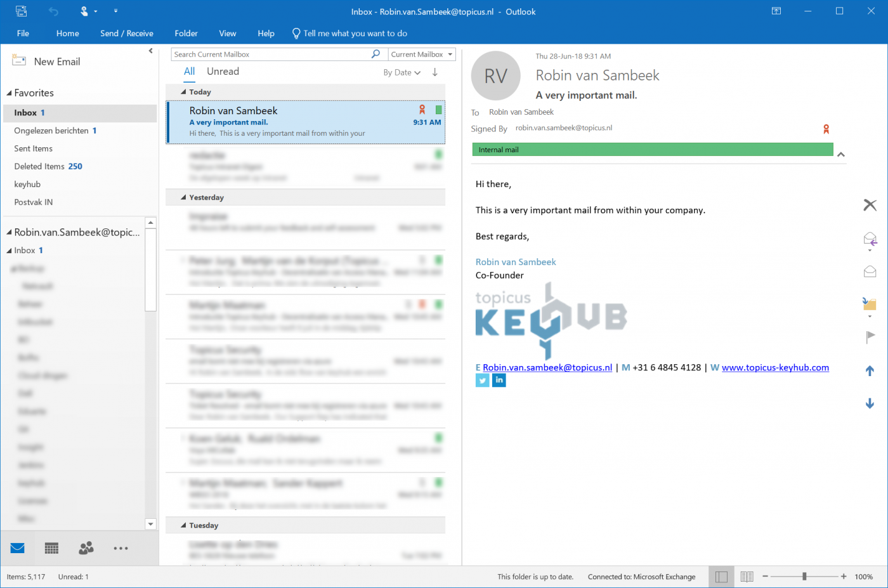This screenshot has height=588, width=888.
Task: Click the Undo arrow in title bar
Action: pyautogui.click(x=53, y=11)
